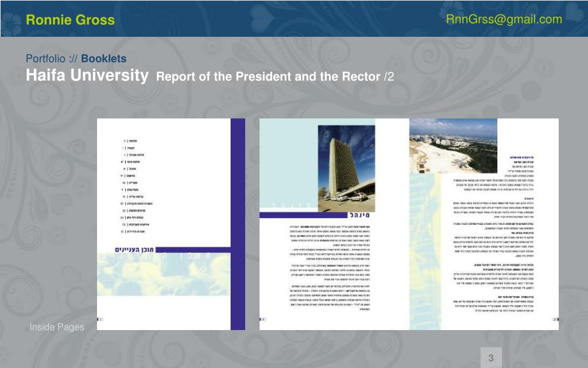Click the Haifa city panorama photo
The width and height of the screenshot is (588, 368).
pyautogui.click(x=453, y=145)
